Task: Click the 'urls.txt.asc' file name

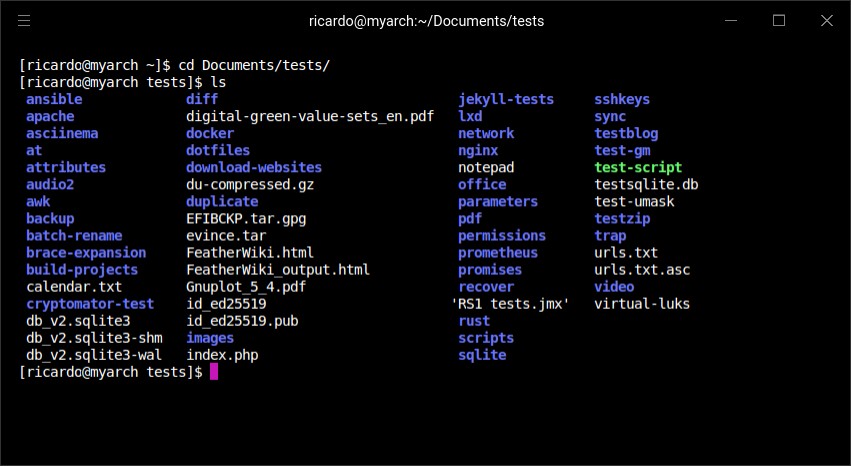Action: 642,270
